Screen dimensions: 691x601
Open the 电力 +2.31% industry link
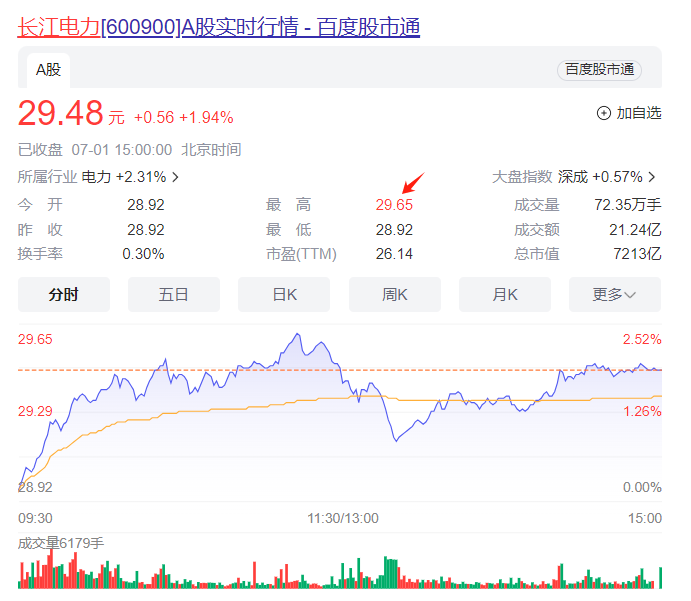tap(124, 177)
